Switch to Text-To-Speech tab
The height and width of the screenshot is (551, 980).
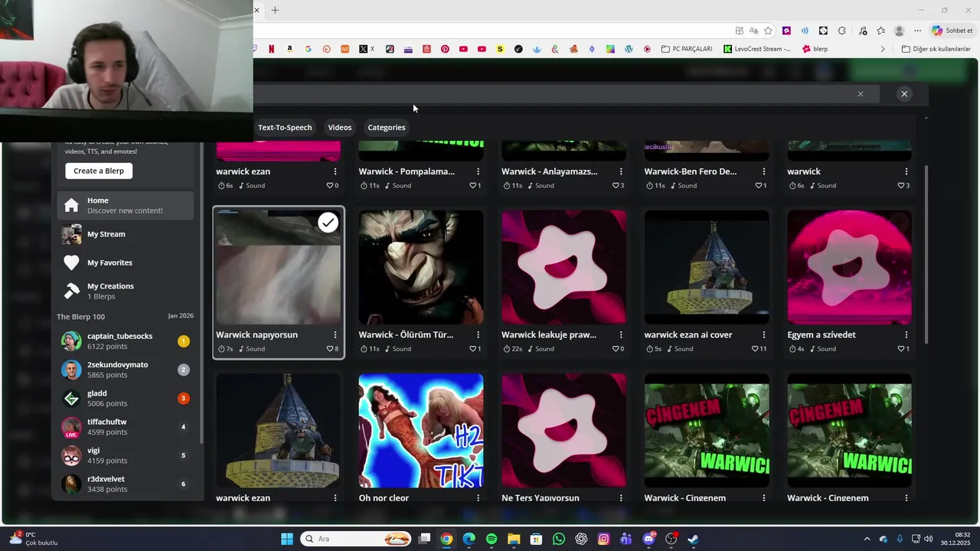tap(285, 127)
